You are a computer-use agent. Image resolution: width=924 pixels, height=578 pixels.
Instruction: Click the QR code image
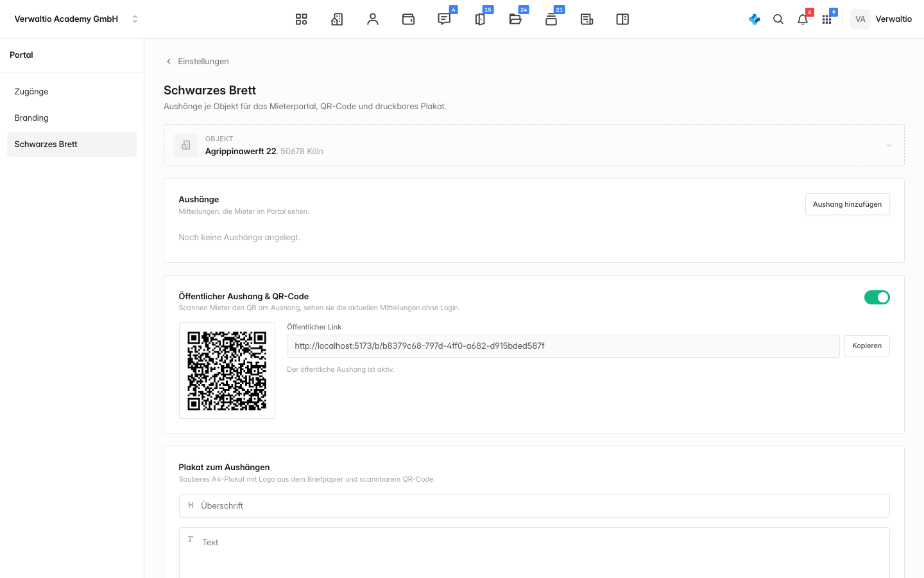(x=227, y=371)
